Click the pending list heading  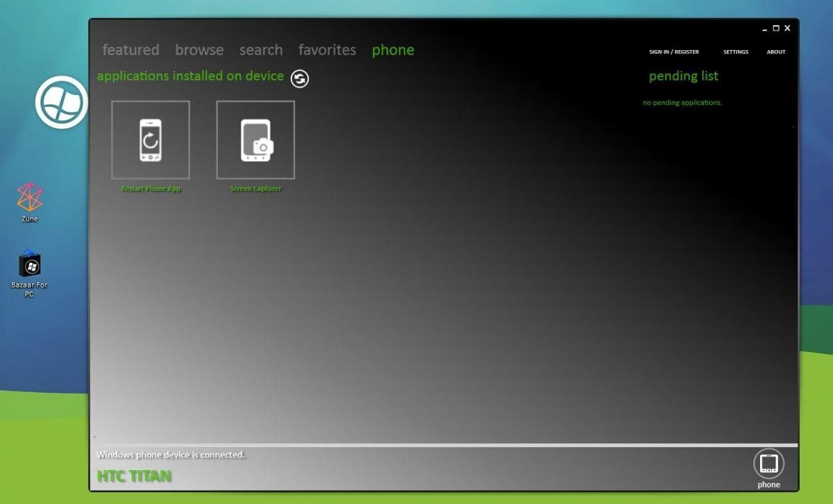click(x=683, y=76)
